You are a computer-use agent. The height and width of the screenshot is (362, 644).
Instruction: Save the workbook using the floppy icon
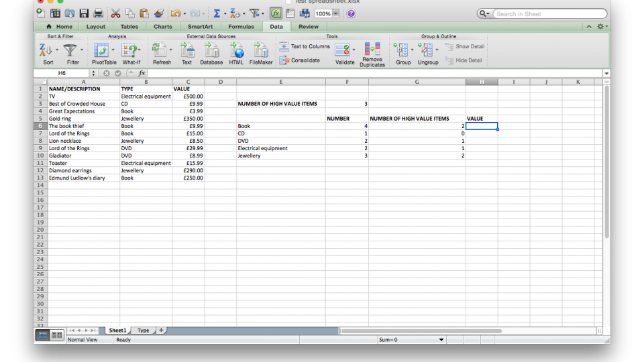84,13
